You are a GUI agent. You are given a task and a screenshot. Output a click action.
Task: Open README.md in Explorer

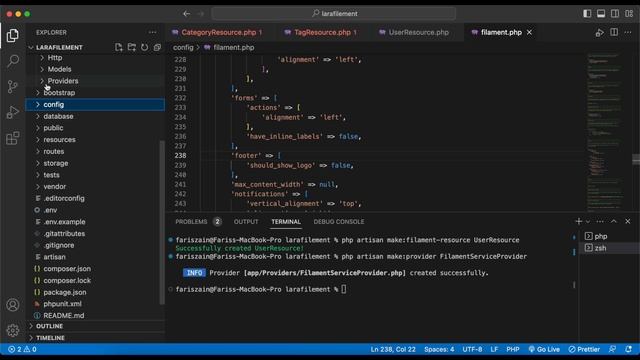pyautogui.click(x=95, y=316)
